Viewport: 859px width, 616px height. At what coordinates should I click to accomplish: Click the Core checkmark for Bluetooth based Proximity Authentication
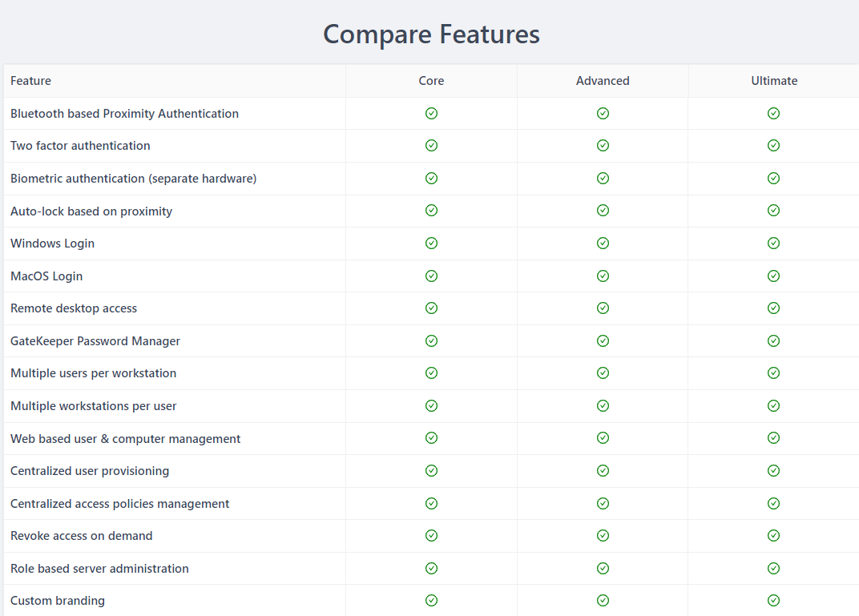[431, 113]
